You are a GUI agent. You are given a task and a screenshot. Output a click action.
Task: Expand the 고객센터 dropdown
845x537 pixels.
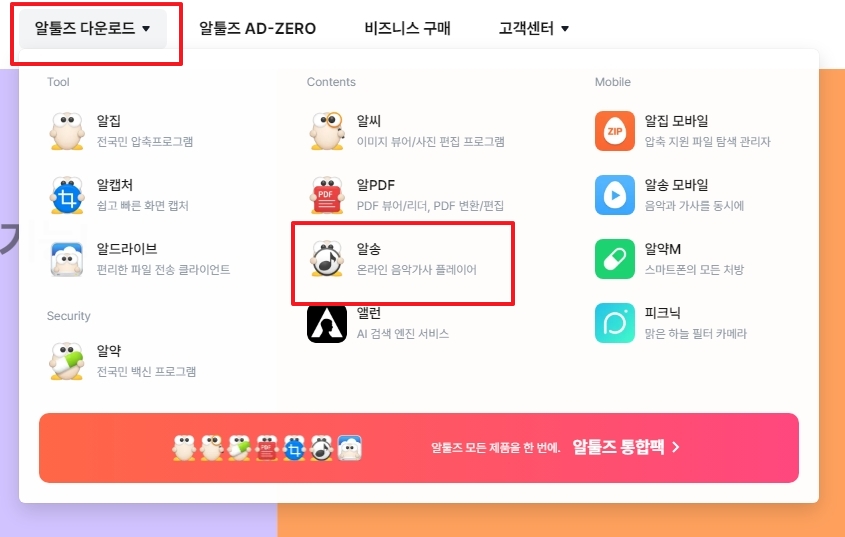coord(534,28)
